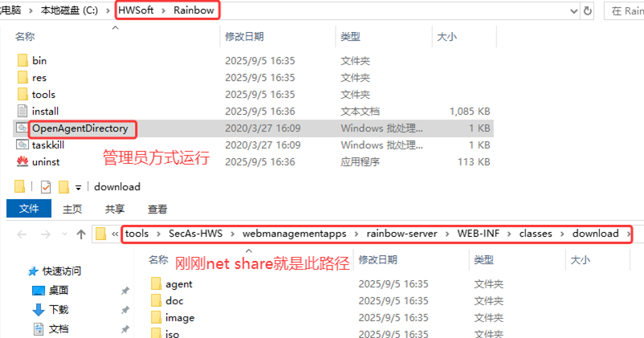Click Rainbow in the address bar path
This screenshot has height=338, width=644.
point(194,10)
